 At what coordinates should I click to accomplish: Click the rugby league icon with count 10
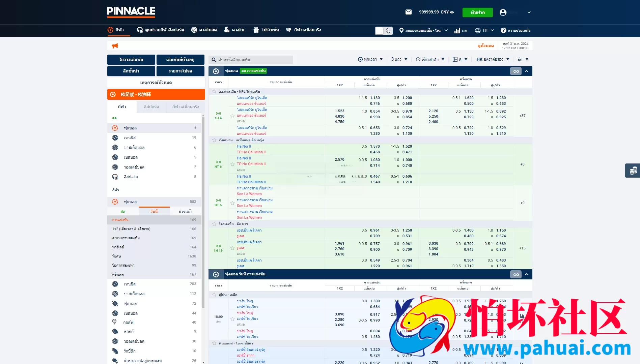(x=115, y=351)
